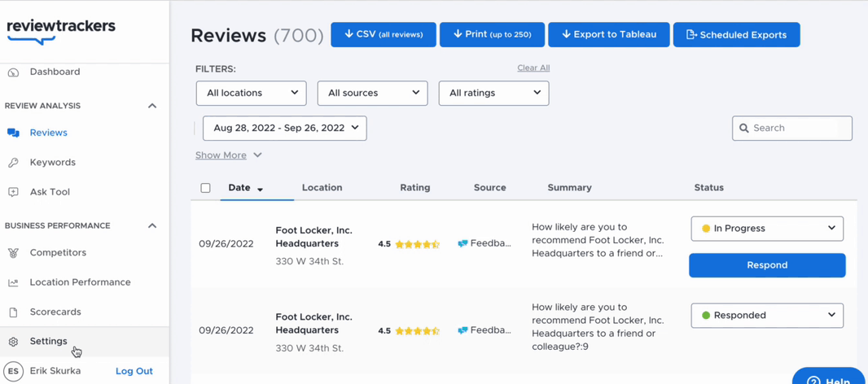
Task: Click the ES user avatar
Action: [x=13, y=371]
